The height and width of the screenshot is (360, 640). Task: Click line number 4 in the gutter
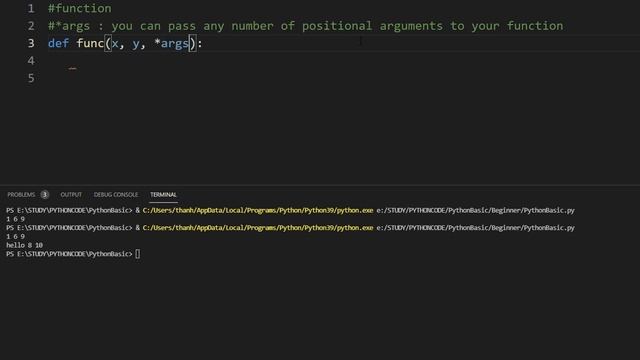click(31, 61)
